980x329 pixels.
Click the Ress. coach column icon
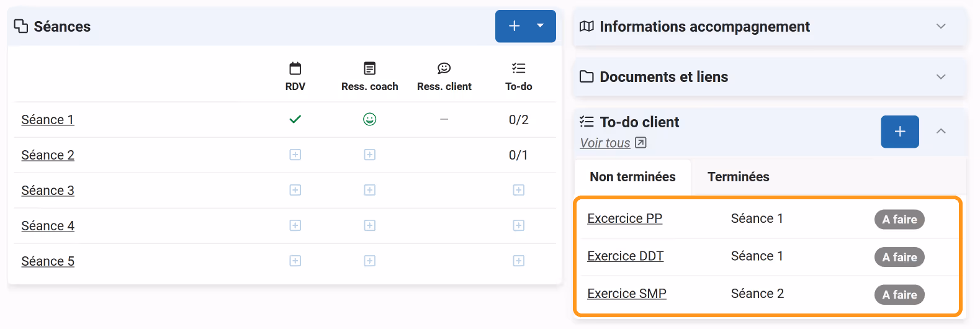[370, 68]
